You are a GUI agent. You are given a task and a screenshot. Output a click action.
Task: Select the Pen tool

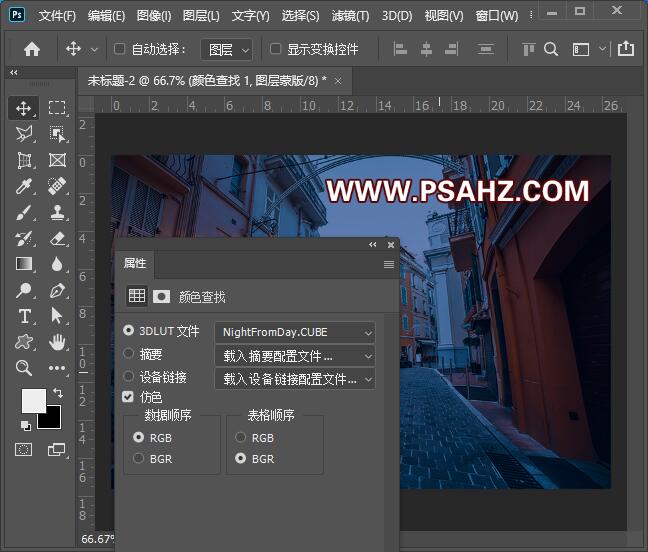(x=57, y=290)
